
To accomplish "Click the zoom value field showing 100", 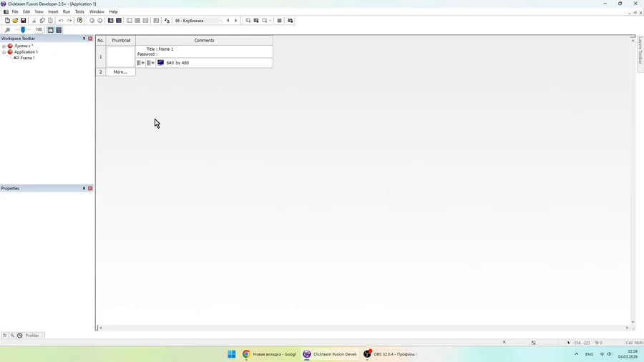I will (39, 29).
